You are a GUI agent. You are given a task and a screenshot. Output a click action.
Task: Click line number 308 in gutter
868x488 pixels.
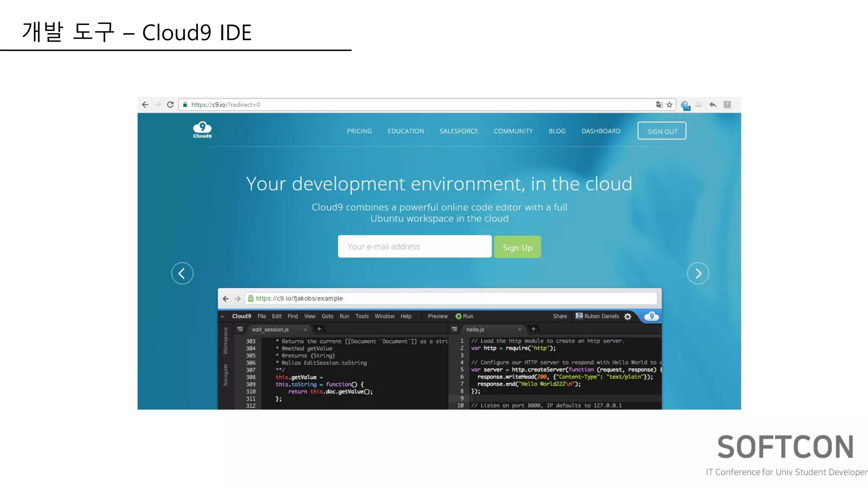click(x=251, y=377)
